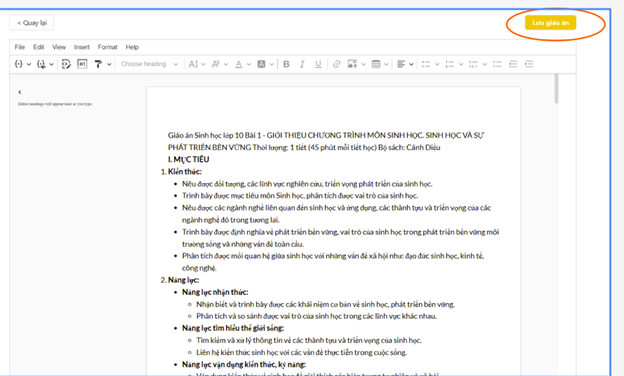Click the insert image icon
Screen dimensions: 624x376
tap(352, 64)
